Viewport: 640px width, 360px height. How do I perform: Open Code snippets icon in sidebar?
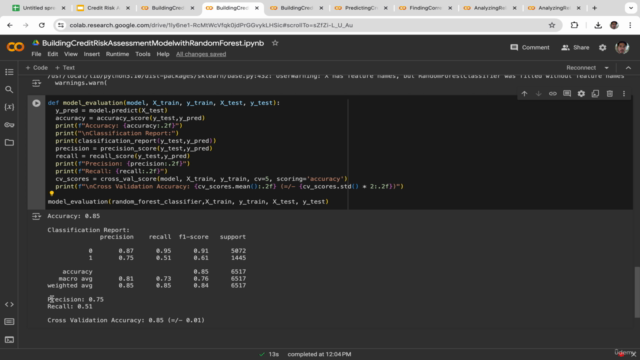point(9,304)
